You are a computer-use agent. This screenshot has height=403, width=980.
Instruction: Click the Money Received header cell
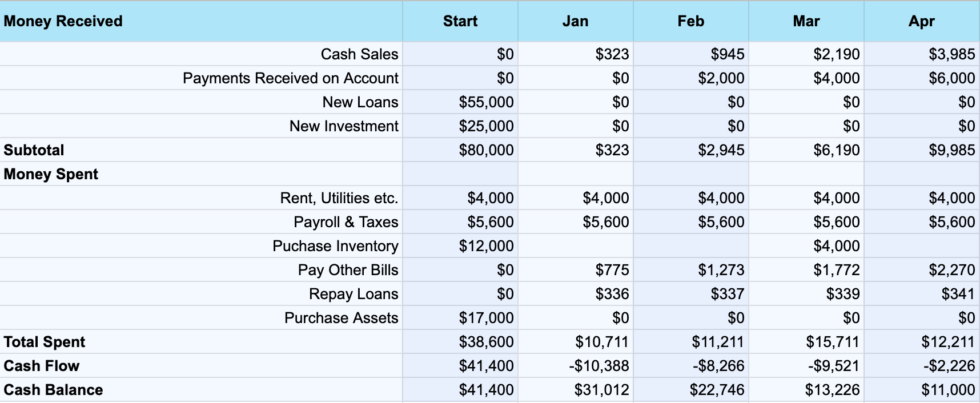click(x=63, y=21)
